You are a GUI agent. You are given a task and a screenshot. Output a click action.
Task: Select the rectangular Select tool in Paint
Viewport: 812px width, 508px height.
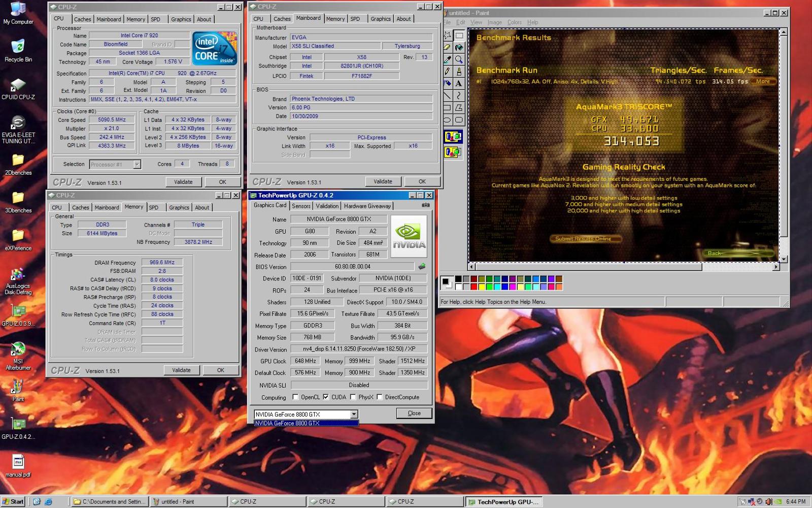pyautogui.click(x=459, y=35)
